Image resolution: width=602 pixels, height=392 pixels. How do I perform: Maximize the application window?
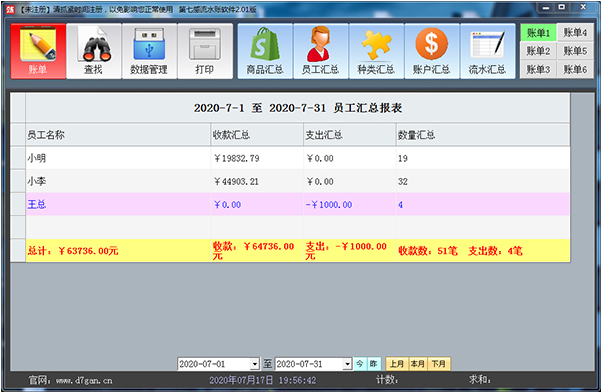562,7
